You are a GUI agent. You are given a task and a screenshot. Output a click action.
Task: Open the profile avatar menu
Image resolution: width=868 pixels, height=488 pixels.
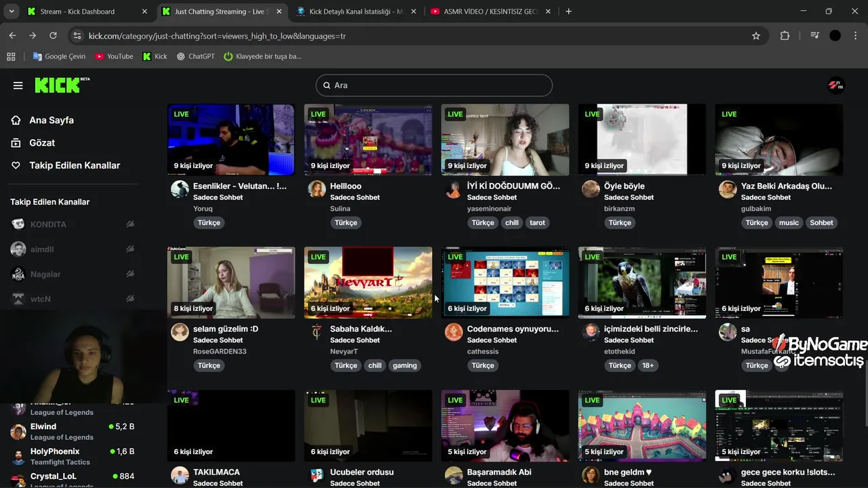[x=835, y=85]
